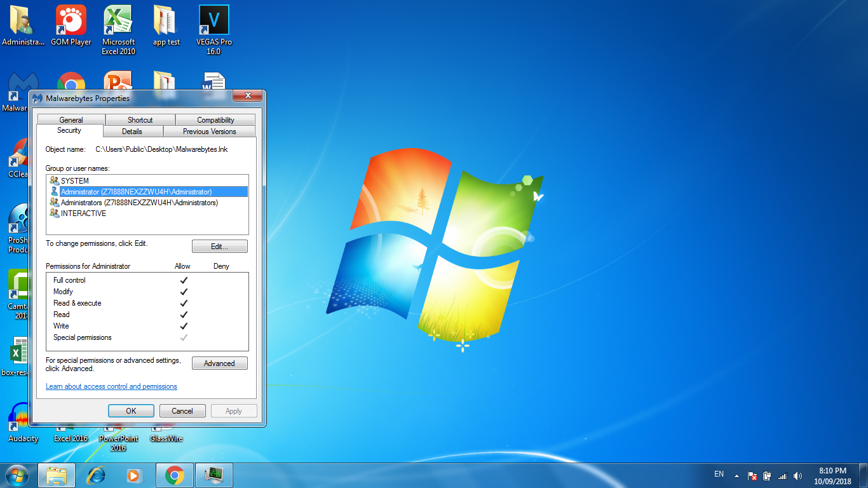The height and width of the screenshot is (488, 868).
Task: Close the Malwarebytes Properties dialog
Action: [247, 96]
